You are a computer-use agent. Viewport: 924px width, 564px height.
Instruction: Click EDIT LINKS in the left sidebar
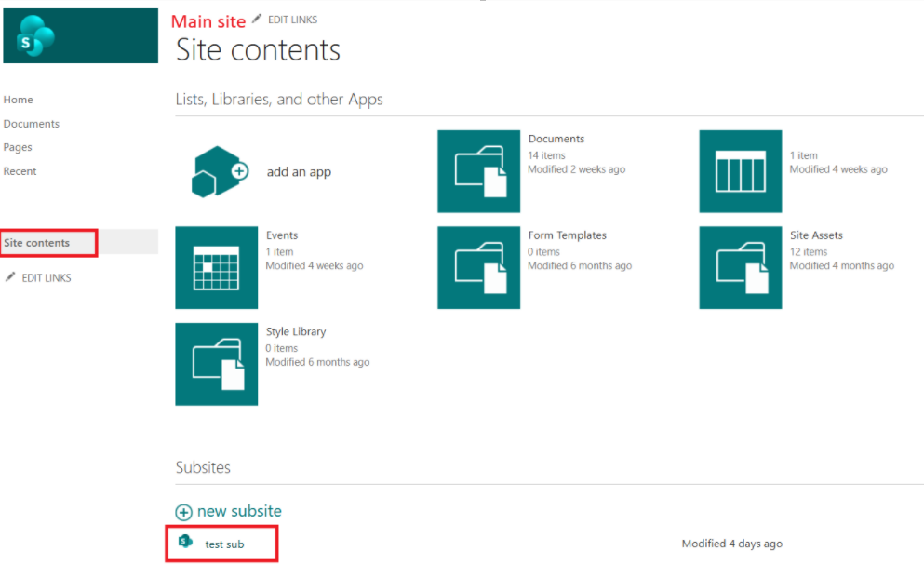click(x=47, y=278)
